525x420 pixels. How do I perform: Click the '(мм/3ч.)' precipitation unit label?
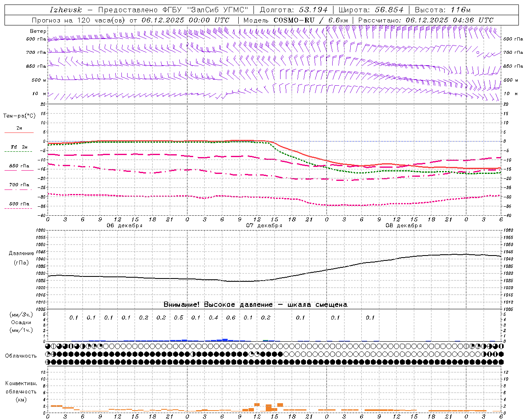(21, 315)
